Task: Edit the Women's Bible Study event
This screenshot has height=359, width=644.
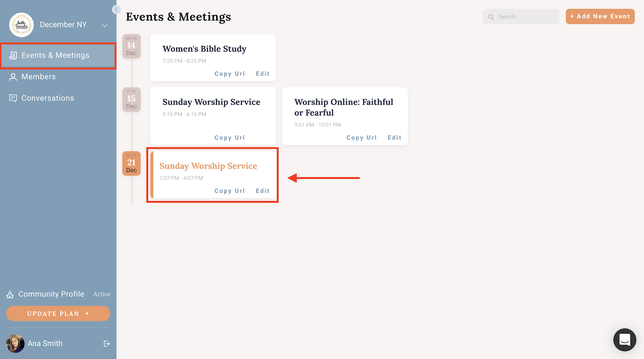Action: pyautogui.click(x=262, y=74)
